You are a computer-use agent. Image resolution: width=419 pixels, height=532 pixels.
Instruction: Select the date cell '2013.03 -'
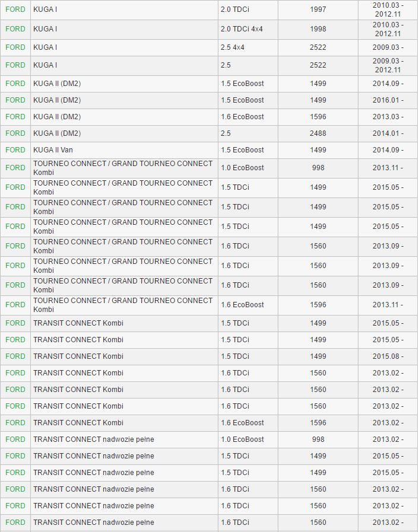[x=388, y=117]
